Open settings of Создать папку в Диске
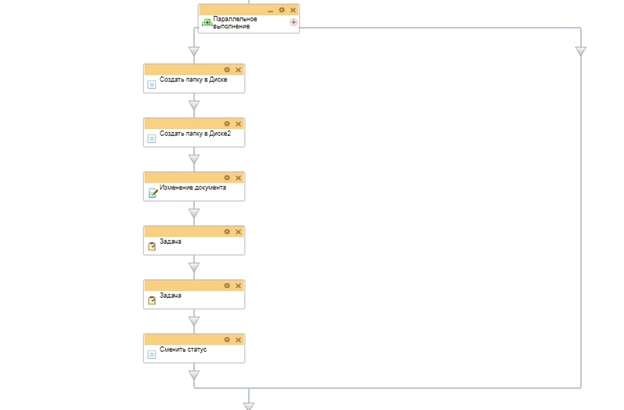Screen dimensions: 624x410 tap(227, 70)
